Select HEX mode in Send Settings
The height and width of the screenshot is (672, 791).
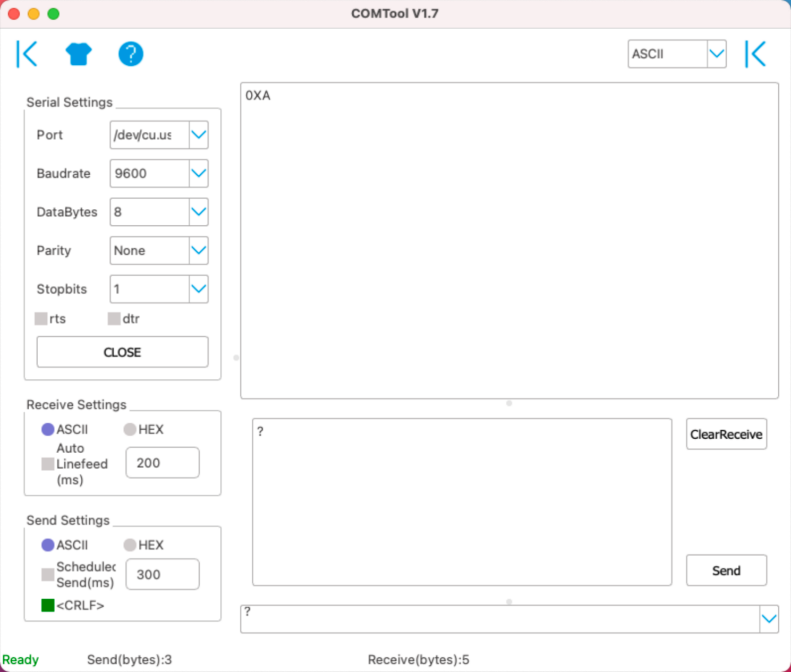(129, 545)
